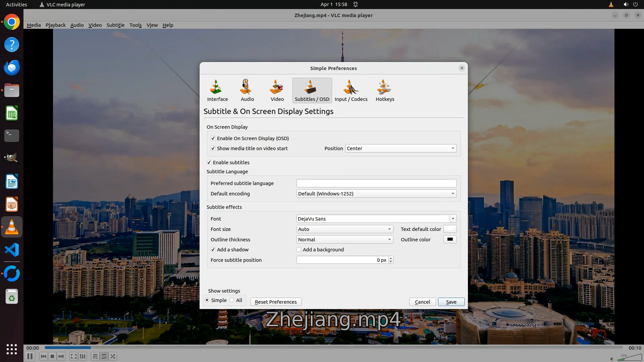Expand the Outline thickness dropdown
Viewport: 644px width, 362px height.
tap(344, 239)
